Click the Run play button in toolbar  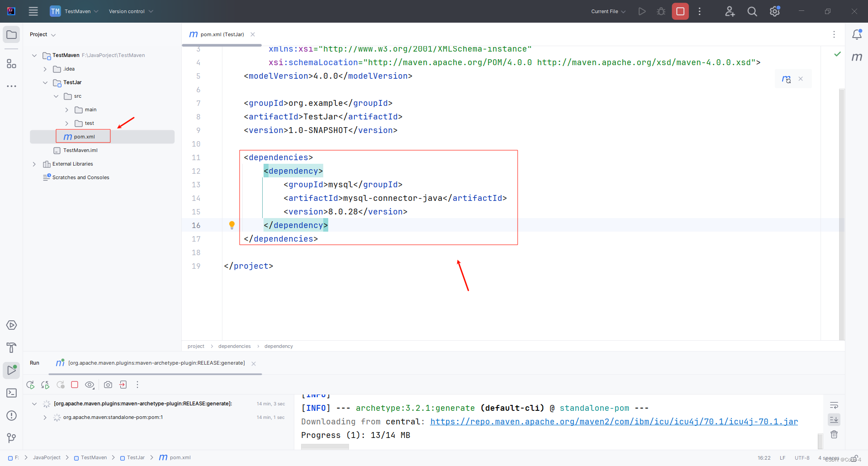tap(642, 11)
